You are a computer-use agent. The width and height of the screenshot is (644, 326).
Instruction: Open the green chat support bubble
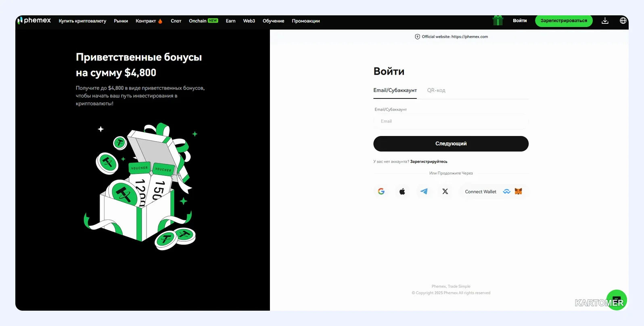pyautogui.click(x=617, y=300)
